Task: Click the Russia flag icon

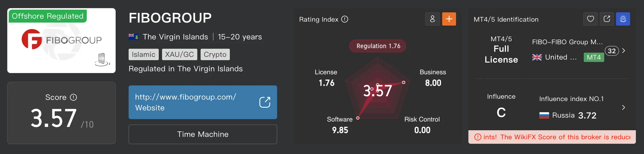Action: pos(544,115)
